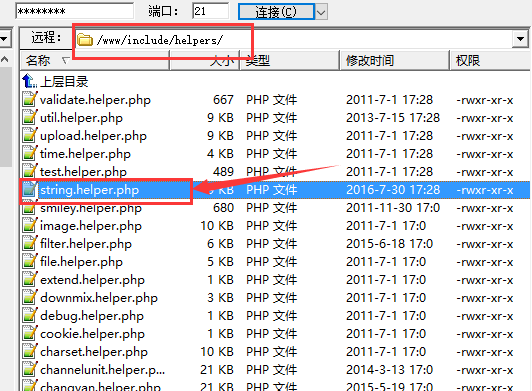Click the debug.helper.php file icon
532x391 pixels.
pos(30,315)
